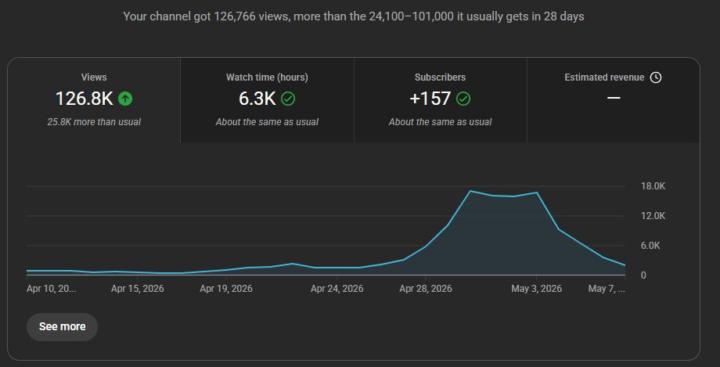
Task: Click the 6.3K watch time value
Action: pyautogui.click(x=257, y=99)
